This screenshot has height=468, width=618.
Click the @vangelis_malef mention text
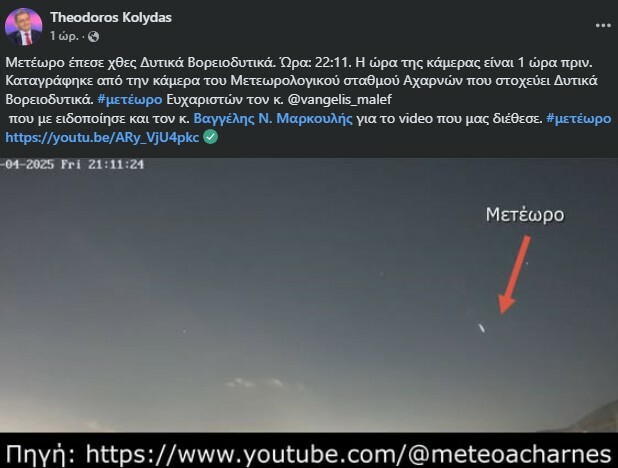[340, 99]
